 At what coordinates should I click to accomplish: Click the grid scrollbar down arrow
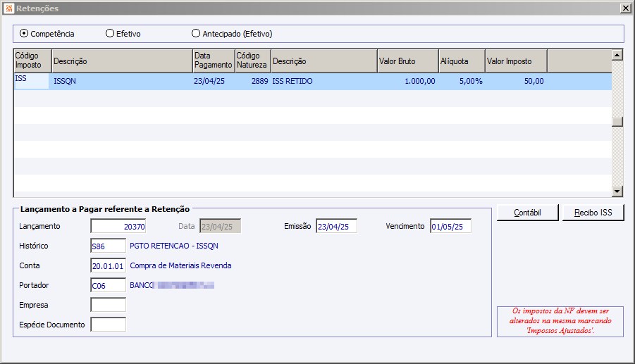pos(617,192)
